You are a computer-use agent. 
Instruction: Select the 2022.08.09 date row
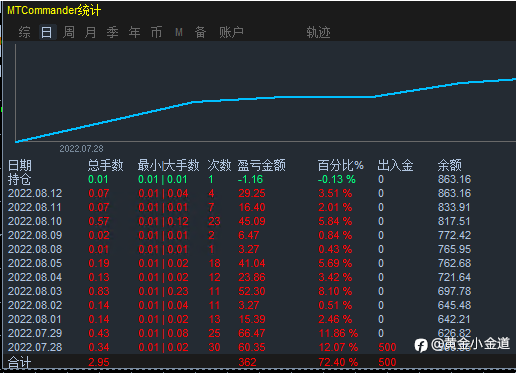(35, 235)
